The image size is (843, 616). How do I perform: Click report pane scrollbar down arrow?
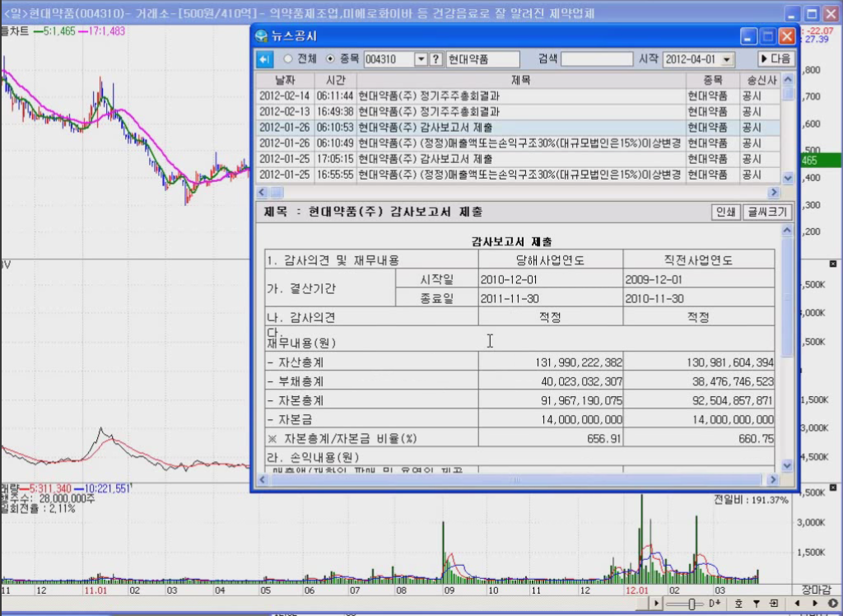coord(787,465)
